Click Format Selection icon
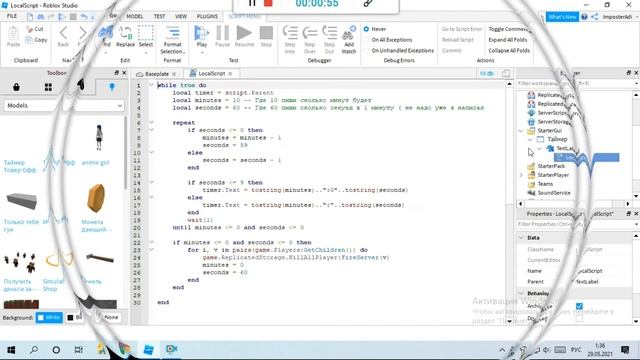Screen dimensions: 640x360 click(x=173, y=33)
